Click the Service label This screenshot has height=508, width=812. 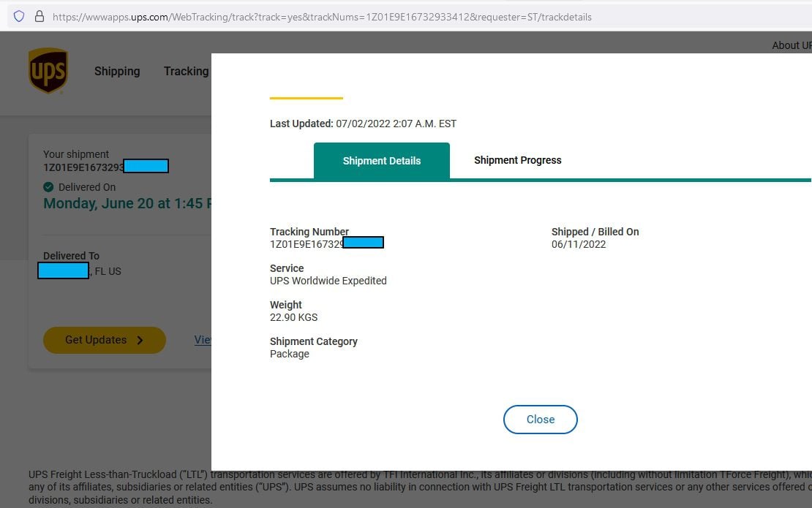287,268
